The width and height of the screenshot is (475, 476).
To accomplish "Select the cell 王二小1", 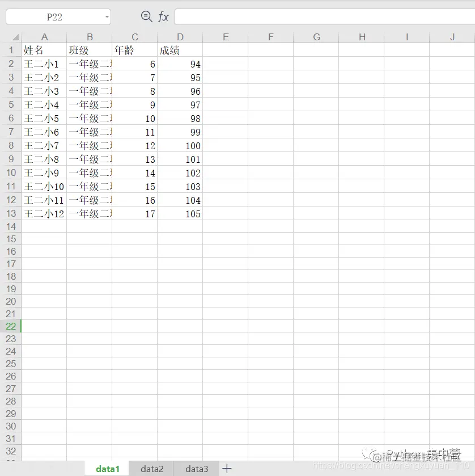I will (x=44, y=64).
